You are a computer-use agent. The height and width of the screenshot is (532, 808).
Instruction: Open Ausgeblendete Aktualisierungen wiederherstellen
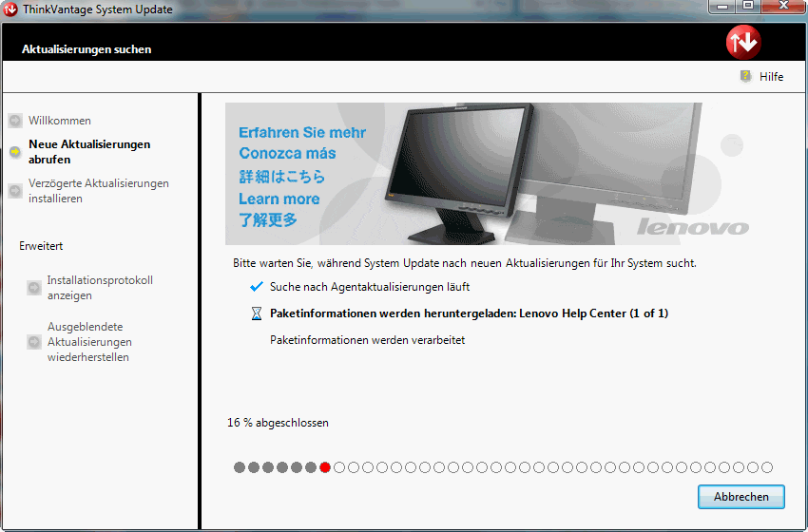coord(89,341)
